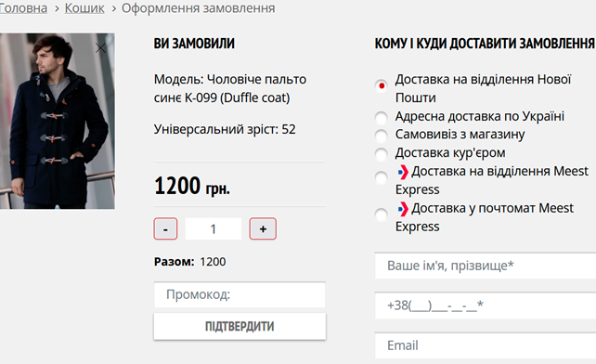Choose Доставка кур'єром radio button
The width and height of the screenshot is (596, 364).
382,154
